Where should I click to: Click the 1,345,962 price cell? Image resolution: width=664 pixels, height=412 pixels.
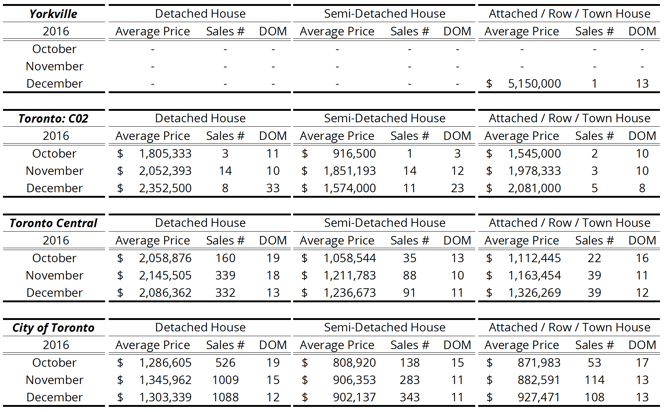click(x=165, y=380)
